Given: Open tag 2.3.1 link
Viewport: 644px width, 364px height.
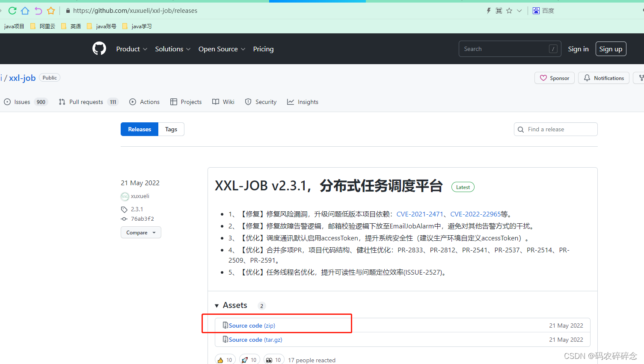Looking at the screenshot, I should (137, 209).
